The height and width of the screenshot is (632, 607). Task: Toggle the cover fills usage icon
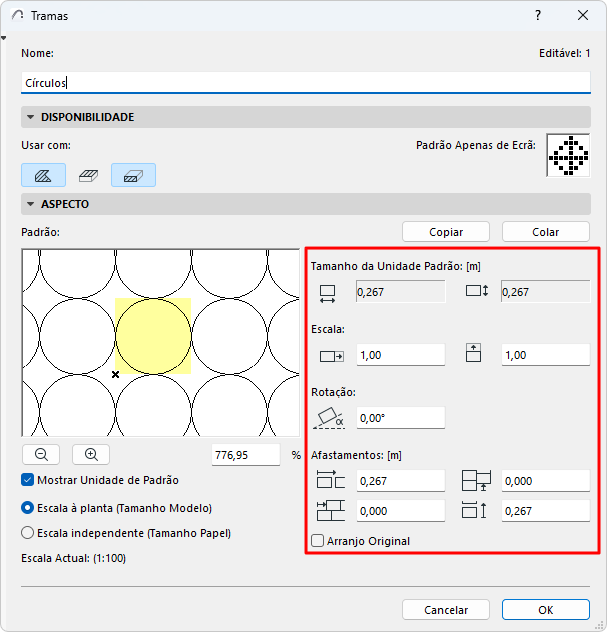(89, 175)
